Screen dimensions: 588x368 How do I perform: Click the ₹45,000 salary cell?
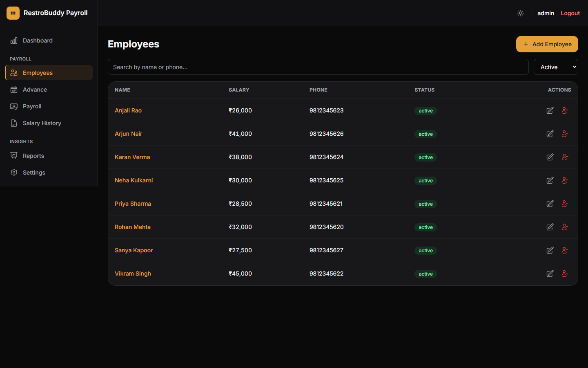coord(240,274)
